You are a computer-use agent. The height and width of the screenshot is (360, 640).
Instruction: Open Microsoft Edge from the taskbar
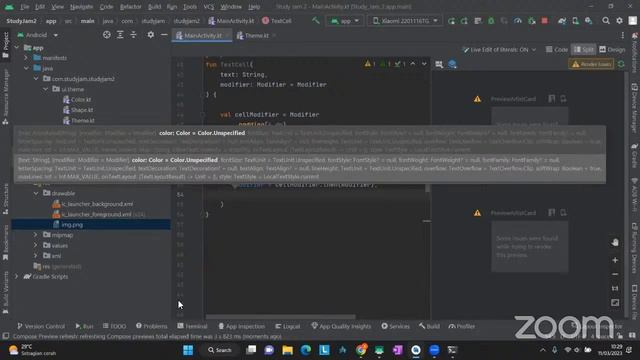coord(306,350)
